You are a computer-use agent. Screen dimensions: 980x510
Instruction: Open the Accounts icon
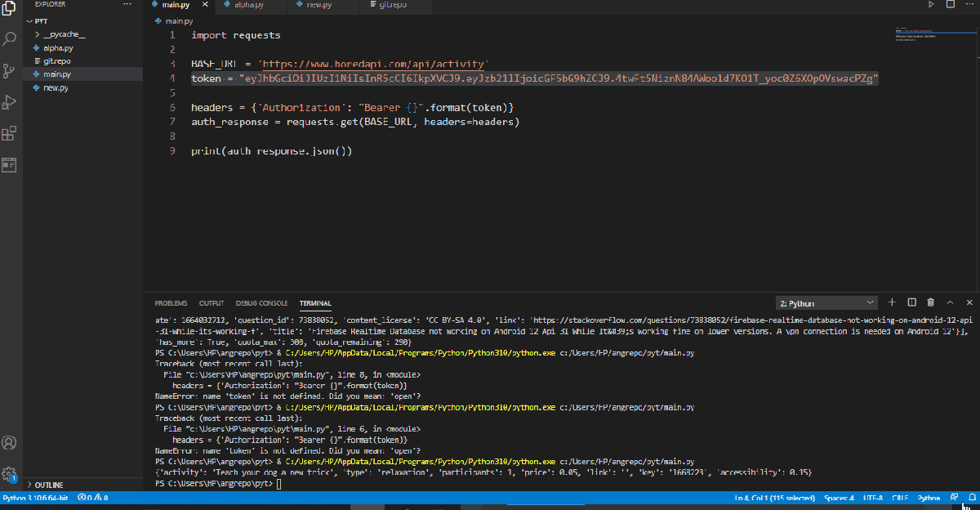pyautogui.click(x=10, y=442)
